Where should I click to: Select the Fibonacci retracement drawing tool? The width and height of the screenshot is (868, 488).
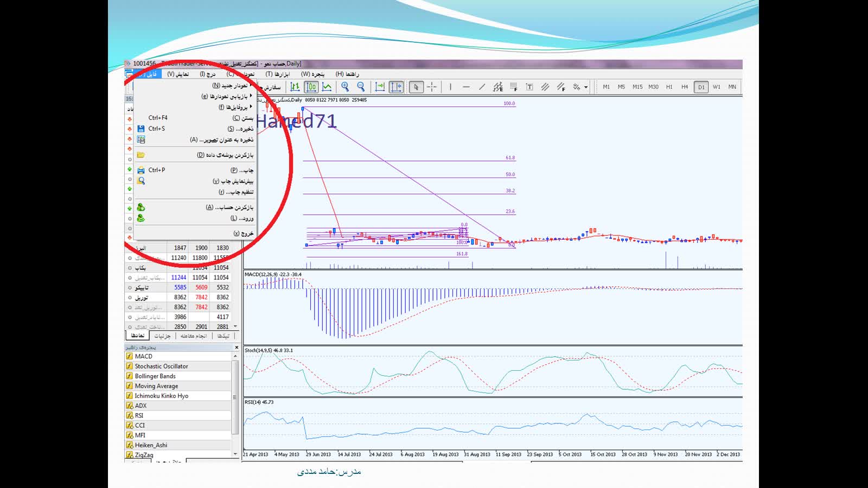tap(513, 87)
